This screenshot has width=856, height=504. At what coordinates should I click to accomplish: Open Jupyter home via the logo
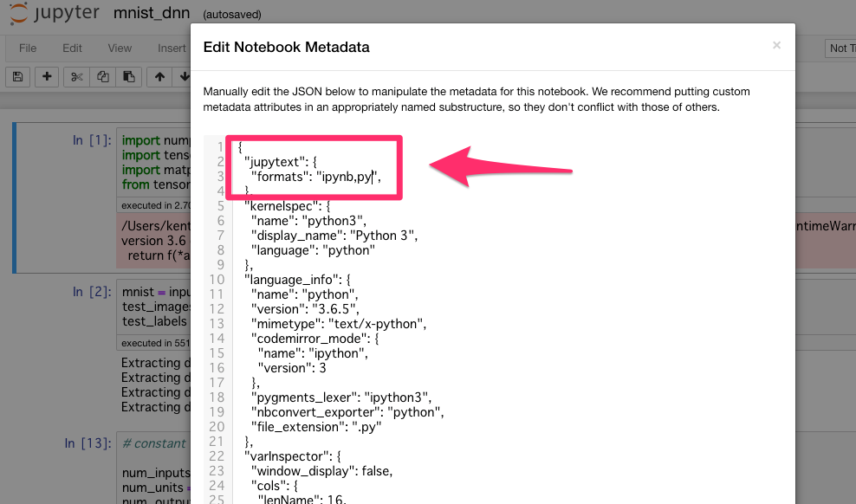coord(54,13)
